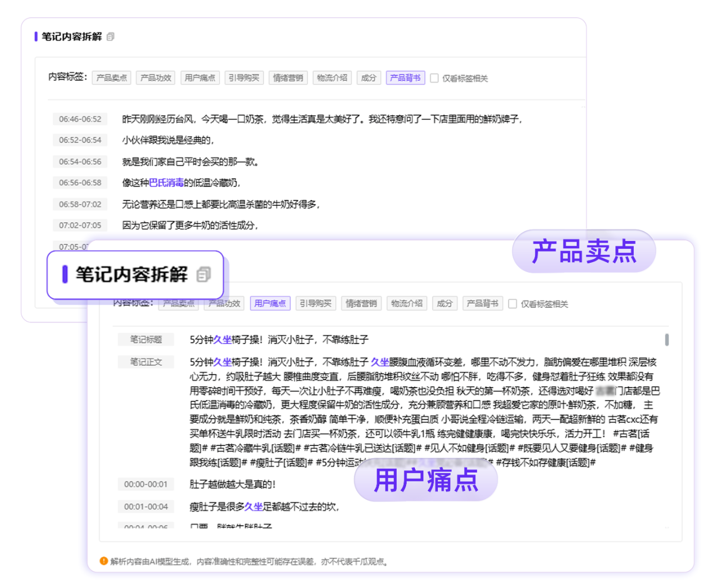This screenshot has height=588, width=714.
Task: Click copy icon in enlarged 笔记内容拆解 callout
Action: [204, 274]
